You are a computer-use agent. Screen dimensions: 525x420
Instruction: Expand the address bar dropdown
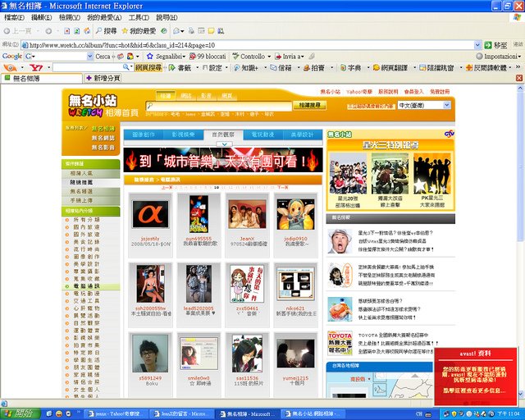[477, 45]
